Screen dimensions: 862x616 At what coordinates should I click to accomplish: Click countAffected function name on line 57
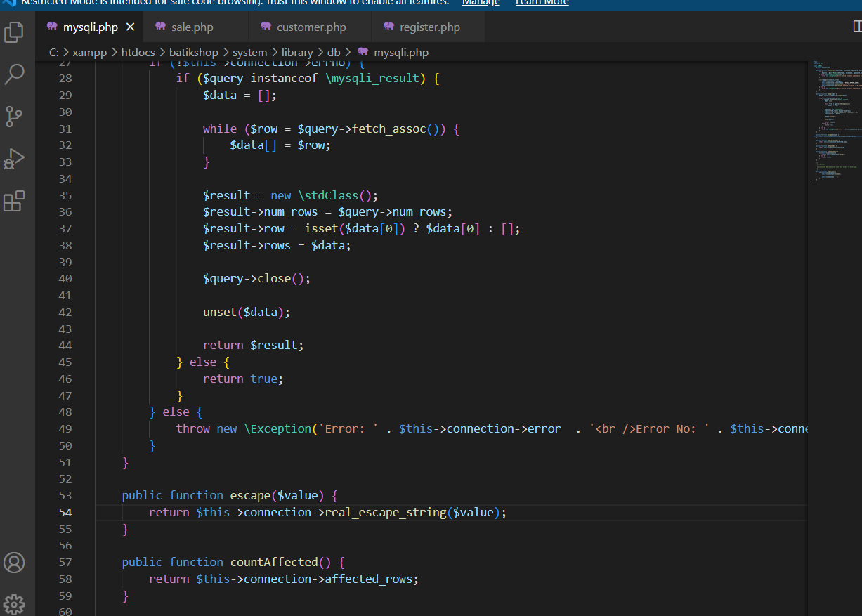pyautogui.click(x=274, y=562)
